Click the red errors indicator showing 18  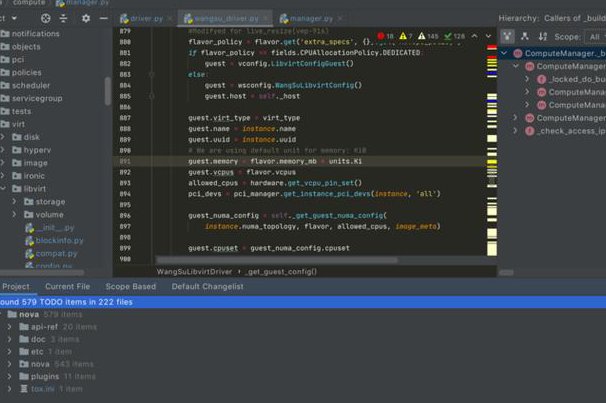point(385,36)
